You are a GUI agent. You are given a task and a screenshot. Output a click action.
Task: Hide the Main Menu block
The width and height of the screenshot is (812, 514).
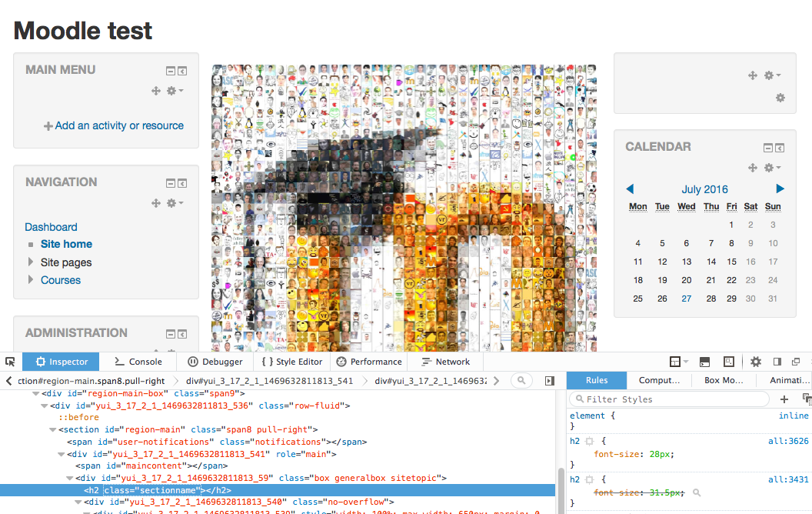point(171,71)
